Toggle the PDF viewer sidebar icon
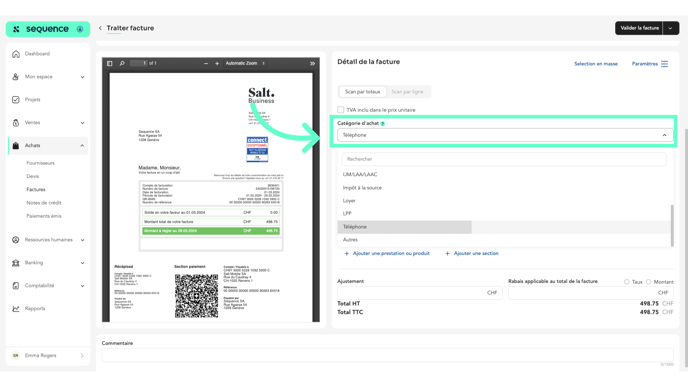The image size is (688, 387). [x=110, y=64]
